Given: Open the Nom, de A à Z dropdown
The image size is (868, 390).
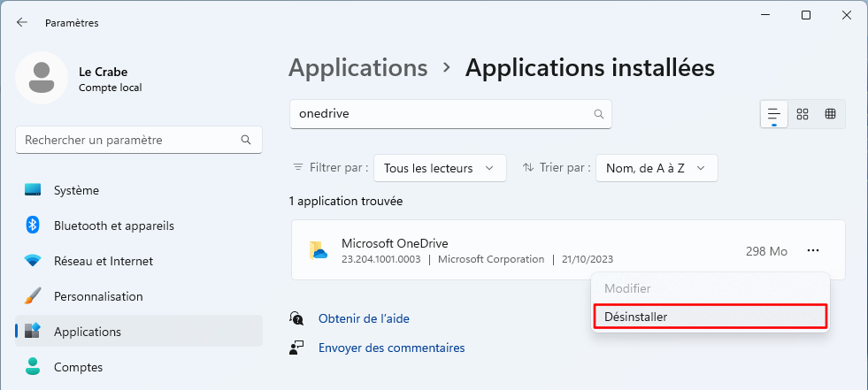Looking at the screenshot, I should [x=657, y=168].
